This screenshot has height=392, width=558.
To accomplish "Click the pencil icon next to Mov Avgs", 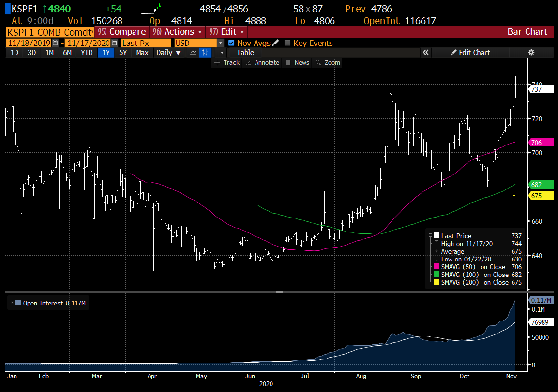I will click(x=275, y=43).
